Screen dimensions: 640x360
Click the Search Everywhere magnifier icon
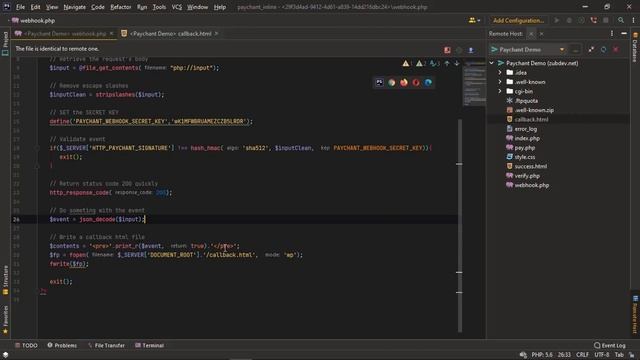tap(621, 20)
